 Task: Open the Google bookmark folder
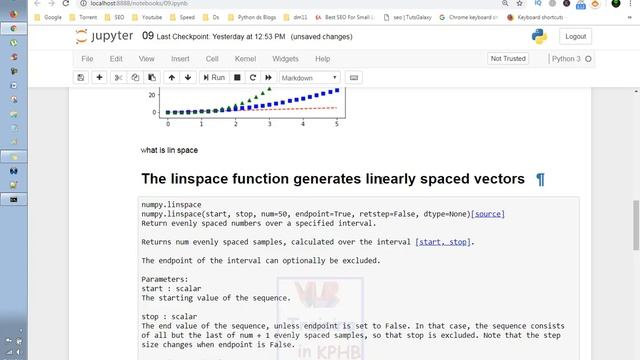tap(48, 18)
